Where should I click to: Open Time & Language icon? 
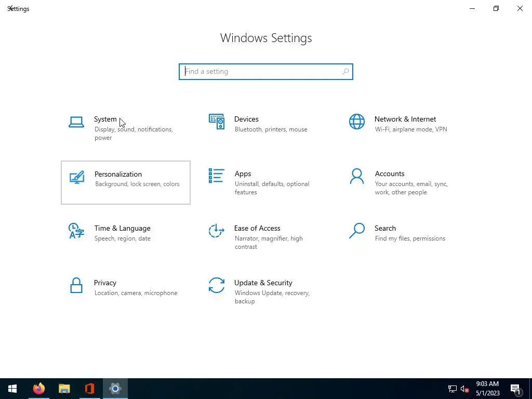pyautogui.click(x=76, y=231)
